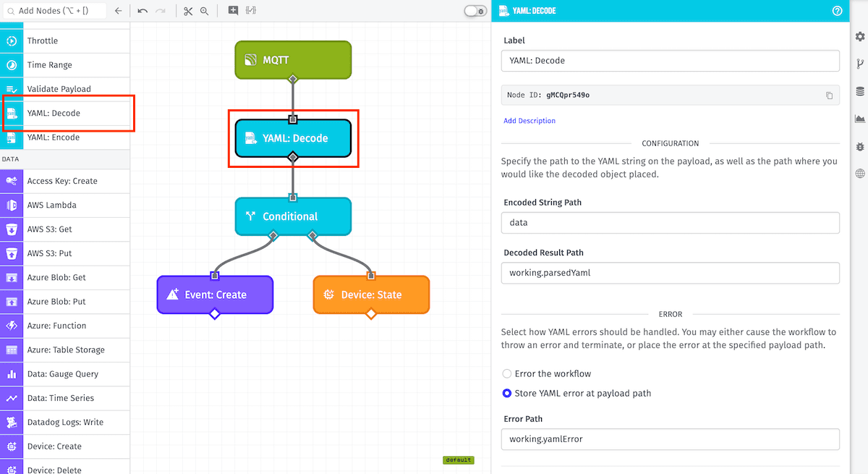Screen dimensions: 868x474
Task: Click the Add Description link
Action: [529, 121]
